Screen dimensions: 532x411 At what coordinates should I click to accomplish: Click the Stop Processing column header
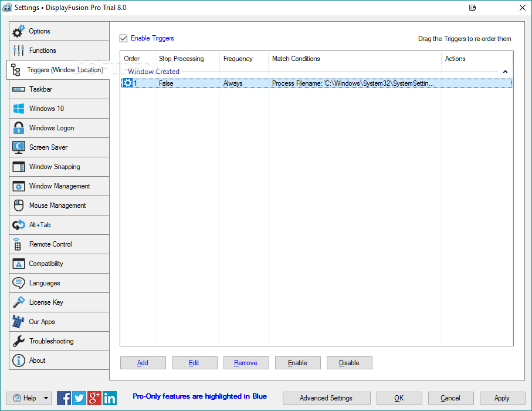187,59
